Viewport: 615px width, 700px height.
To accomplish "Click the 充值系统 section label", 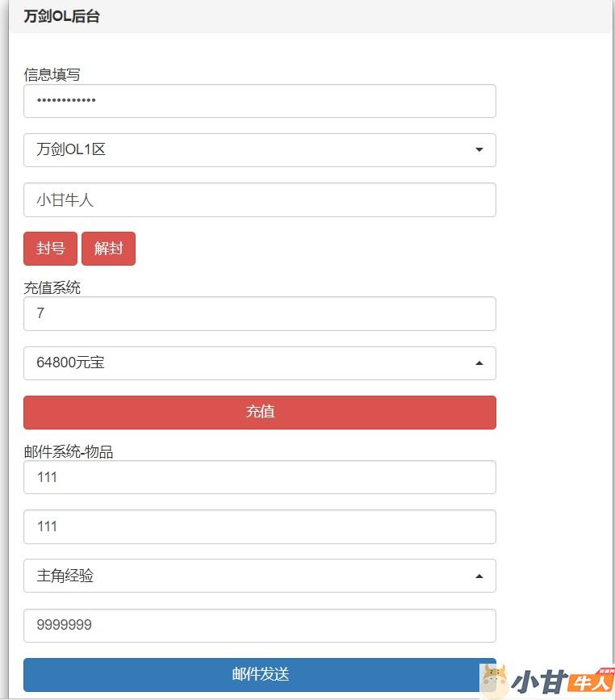I will click(x=52, y=287).
